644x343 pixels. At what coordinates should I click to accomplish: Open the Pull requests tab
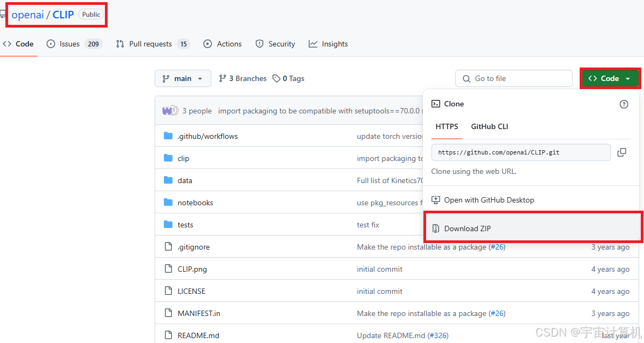coord(153,44)
